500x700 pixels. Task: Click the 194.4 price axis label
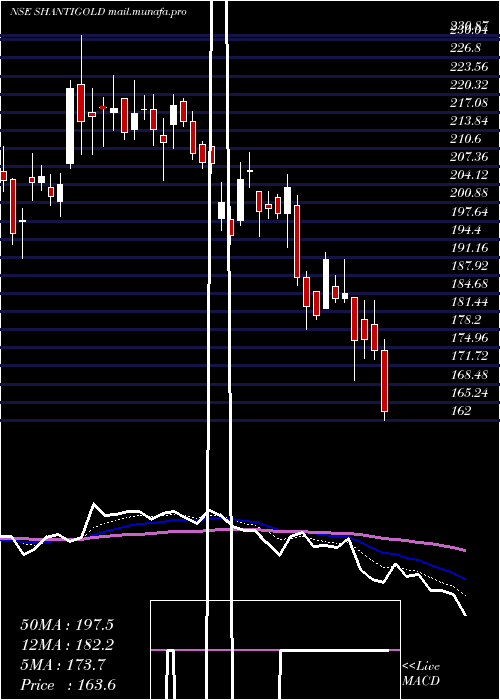[466, 229]
